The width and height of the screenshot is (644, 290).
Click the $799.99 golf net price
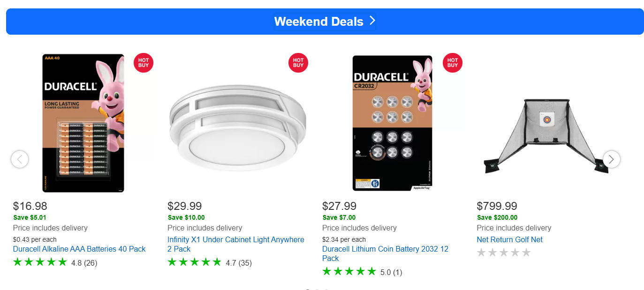point(497,206)
